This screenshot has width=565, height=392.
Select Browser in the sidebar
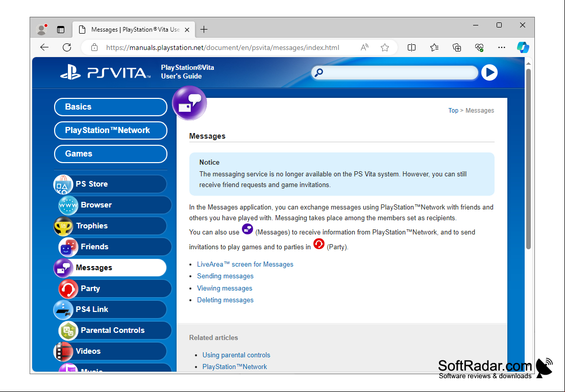(115, 205)
